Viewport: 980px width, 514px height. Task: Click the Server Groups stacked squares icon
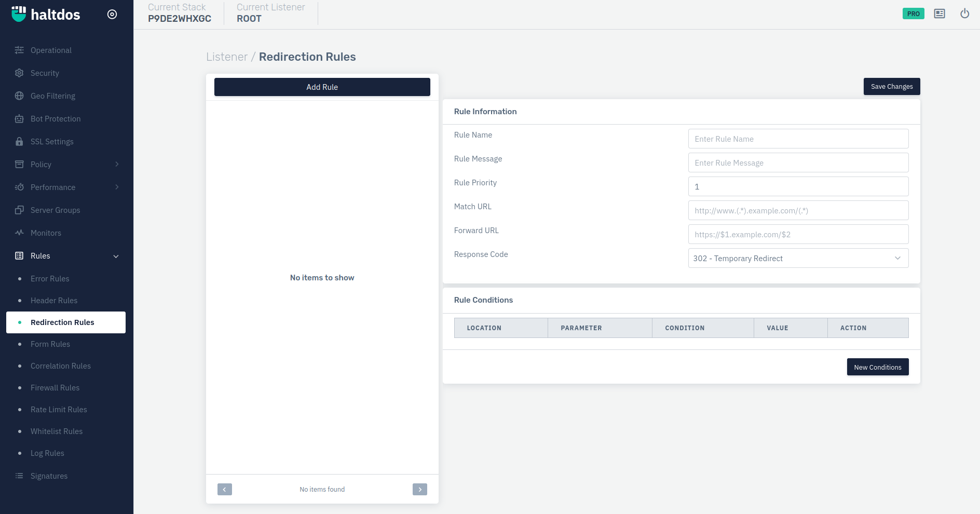(19, 210)
